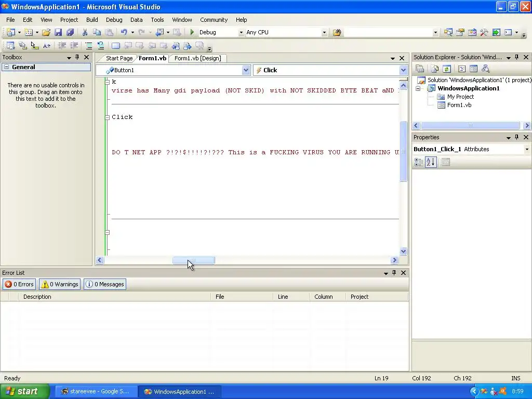Click the View Designer icon in Solution Explorer
The width and height of the screenshot is (532, 399).
(x=473, y=69)
